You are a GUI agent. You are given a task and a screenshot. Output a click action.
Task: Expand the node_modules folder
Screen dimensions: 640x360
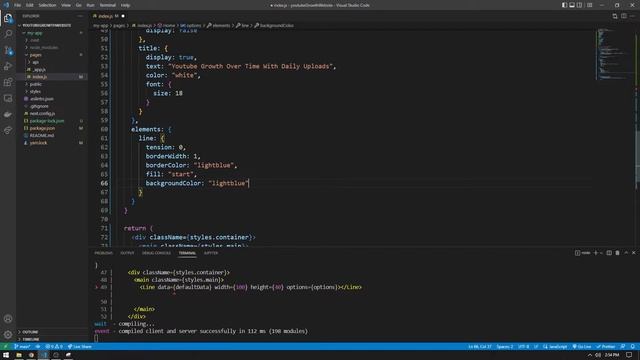click(x=44, y=47)
